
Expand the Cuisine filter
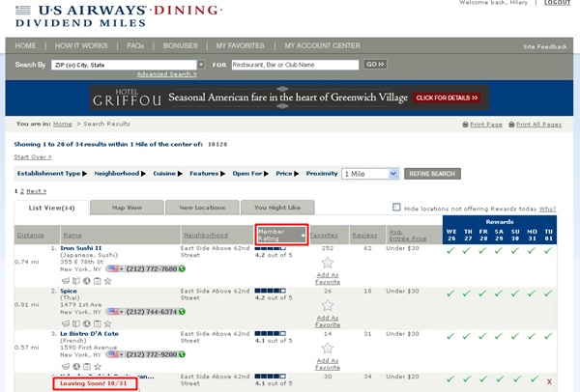click(x=168, y=173)
